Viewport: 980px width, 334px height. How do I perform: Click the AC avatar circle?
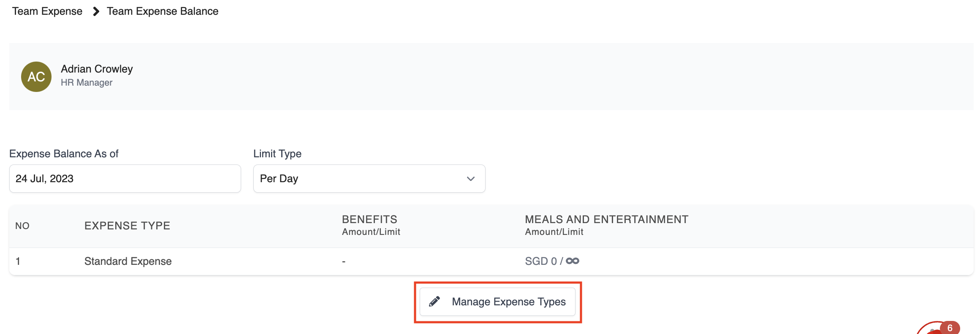click(x=36, y=77)
